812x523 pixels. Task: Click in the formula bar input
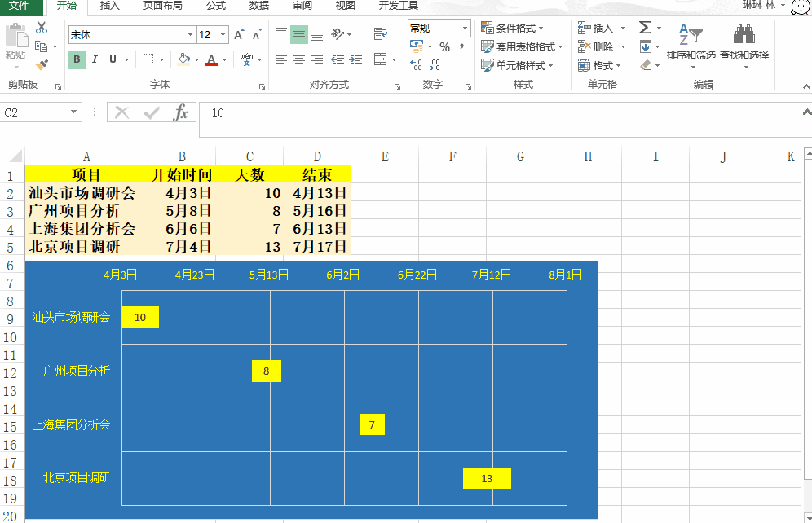[501, 119]
